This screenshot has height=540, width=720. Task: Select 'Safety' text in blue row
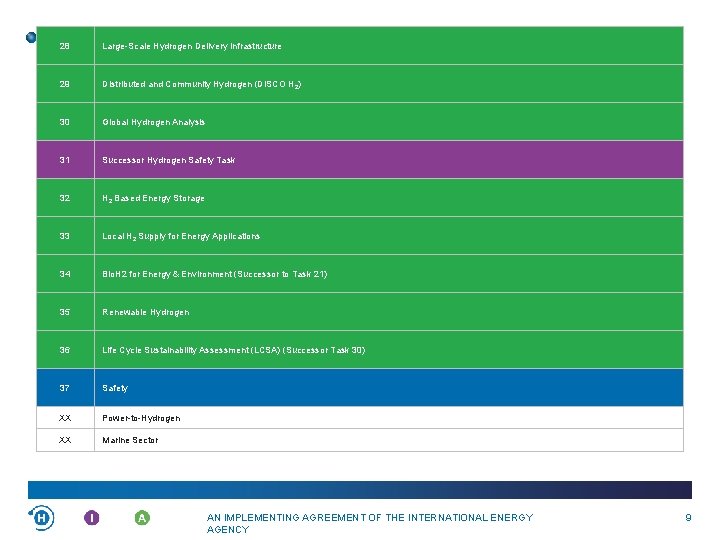pos(115,388)
